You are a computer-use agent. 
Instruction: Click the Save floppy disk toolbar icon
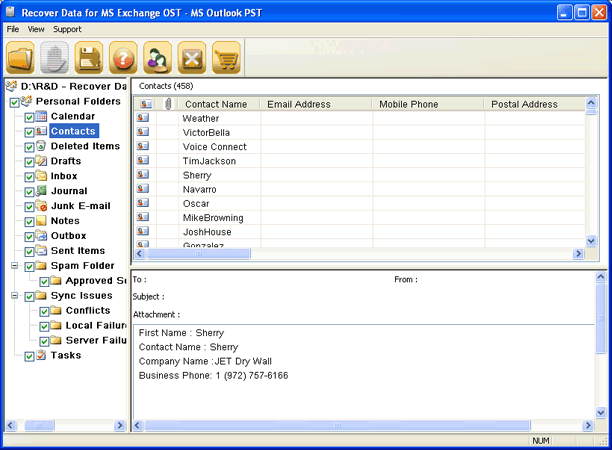point(89,58)
